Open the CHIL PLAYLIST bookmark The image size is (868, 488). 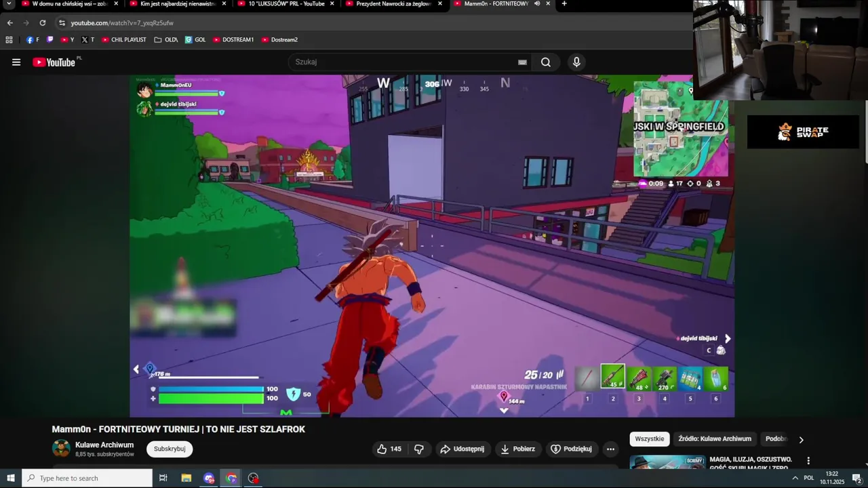click(x=124, y=40)
